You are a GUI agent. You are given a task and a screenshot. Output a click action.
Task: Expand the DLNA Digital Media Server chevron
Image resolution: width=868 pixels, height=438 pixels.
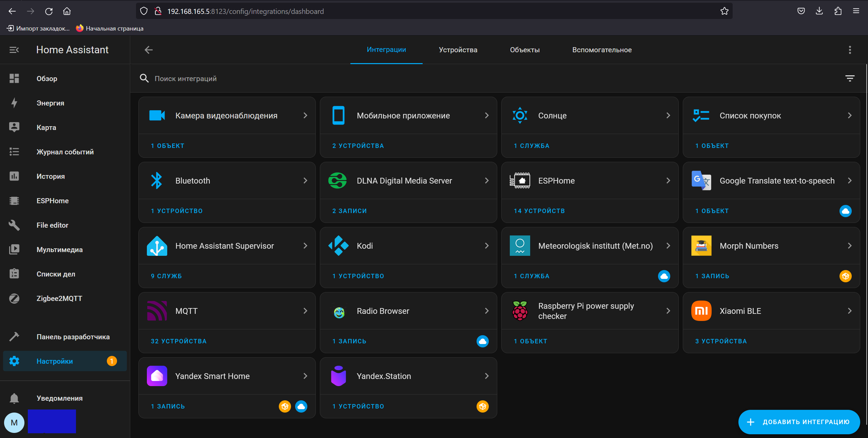[486, 180]
